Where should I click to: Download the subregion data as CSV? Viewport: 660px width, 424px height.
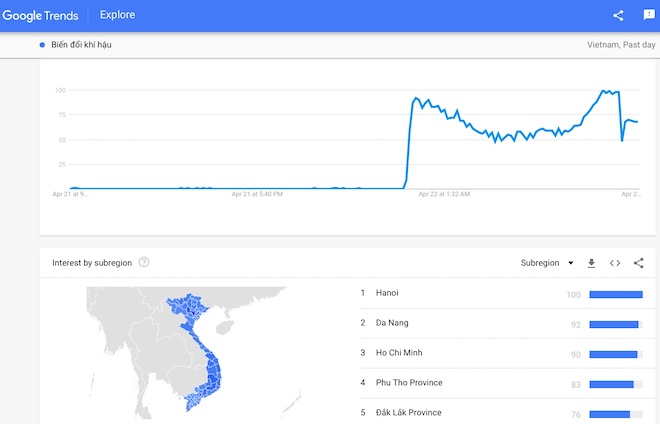coord(591,263)
